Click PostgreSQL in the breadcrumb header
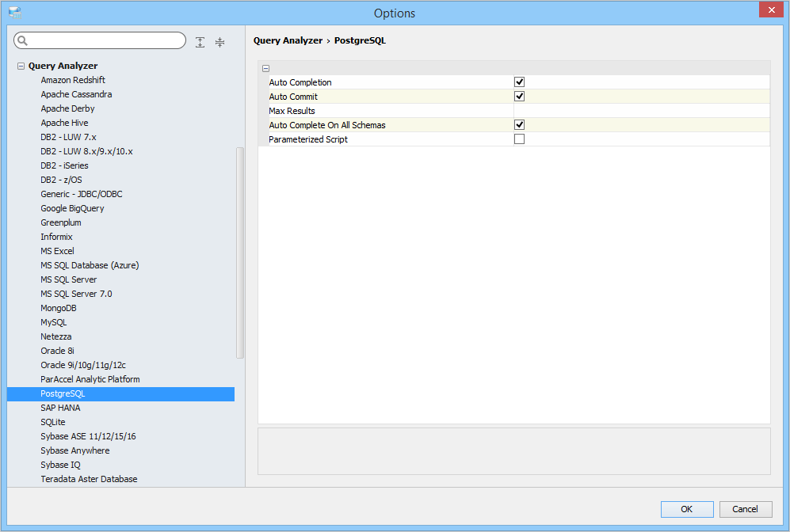Viewport: 790px width, 532px height. [360, 40]
